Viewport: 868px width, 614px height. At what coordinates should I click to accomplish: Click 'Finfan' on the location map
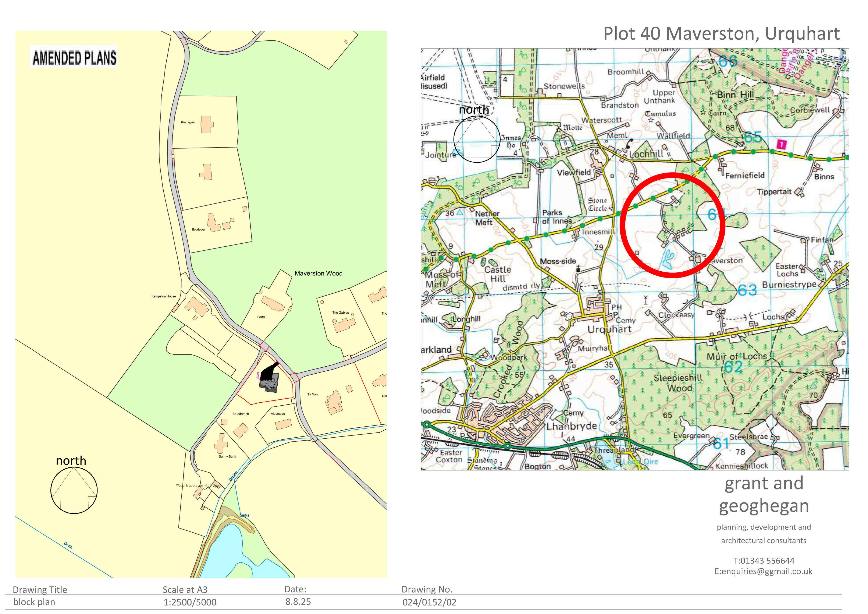[822, 240]
